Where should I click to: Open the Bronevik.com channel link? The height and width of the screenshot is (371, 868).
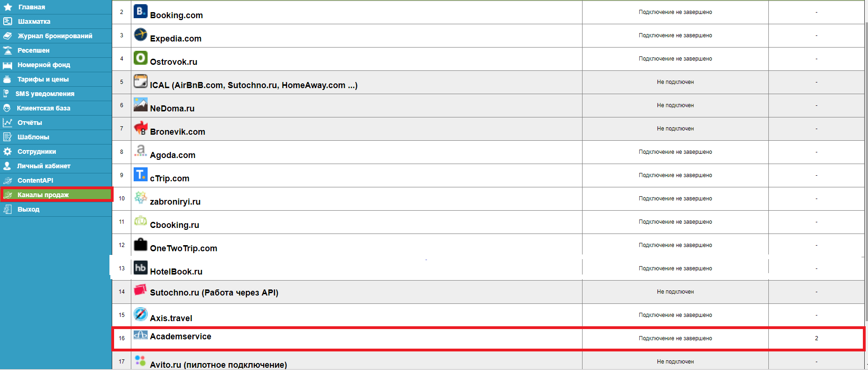point(177,132)
